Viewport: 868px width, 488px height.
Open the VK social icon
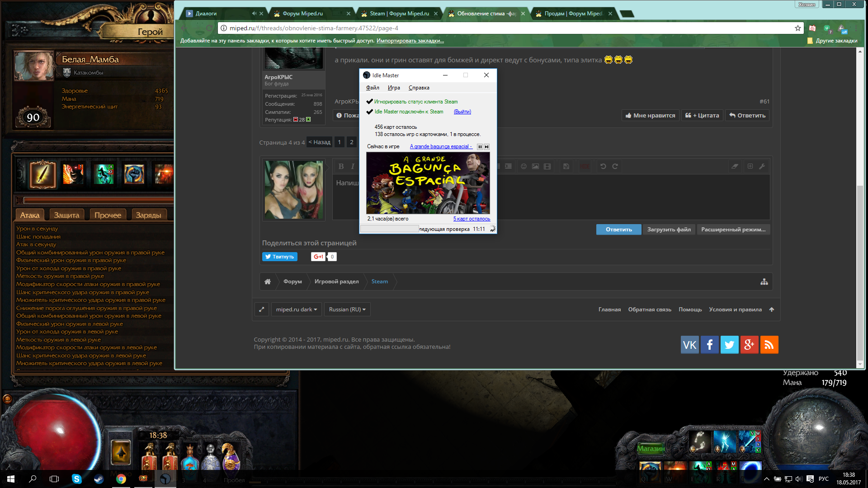click(x=690, y=345)
